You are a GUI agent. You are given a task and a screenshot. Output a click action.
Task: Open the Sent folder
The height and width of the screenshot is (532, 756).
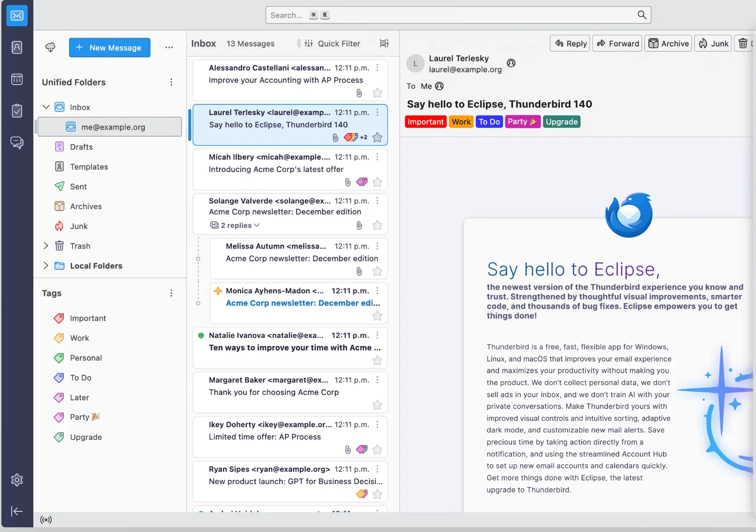[109, 187]
